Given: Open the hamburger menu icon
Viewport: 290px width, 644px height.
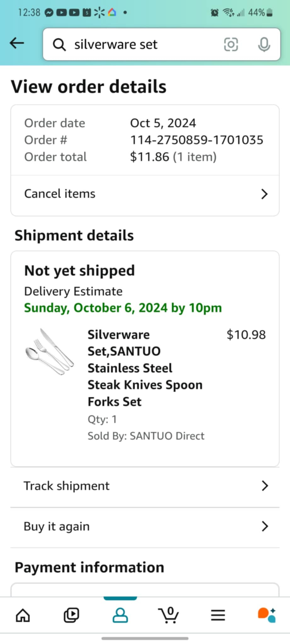Looking at the screenshot, I should (x=218, y=615).
